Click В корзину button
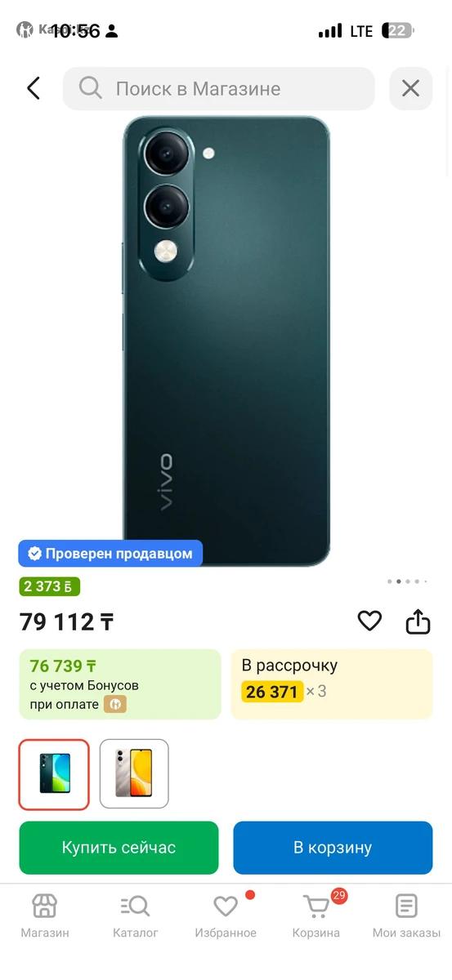Screen dimensions: 452x980 333,848
